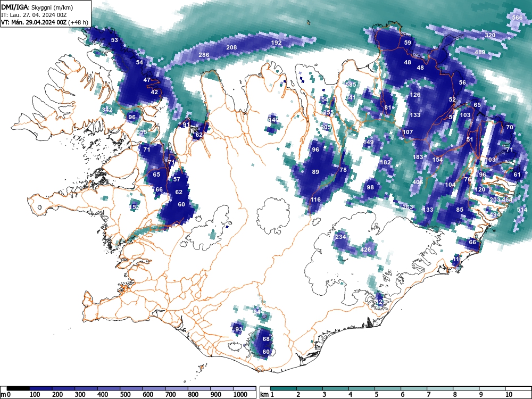Click the visibility value 263 on the map
Viewport: 532px width, 399px height.
408,207
